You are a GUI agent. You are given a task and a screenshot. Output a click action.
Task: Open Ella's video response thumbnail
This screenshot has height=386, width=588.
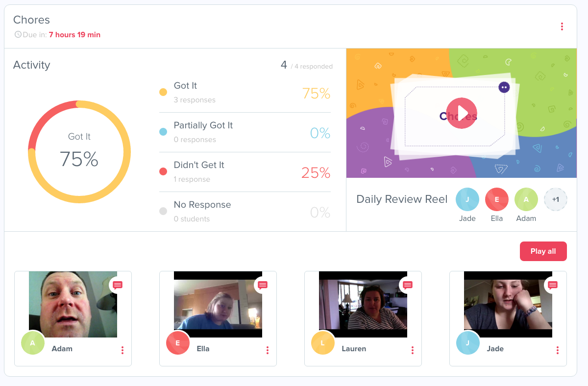(218, 304)
